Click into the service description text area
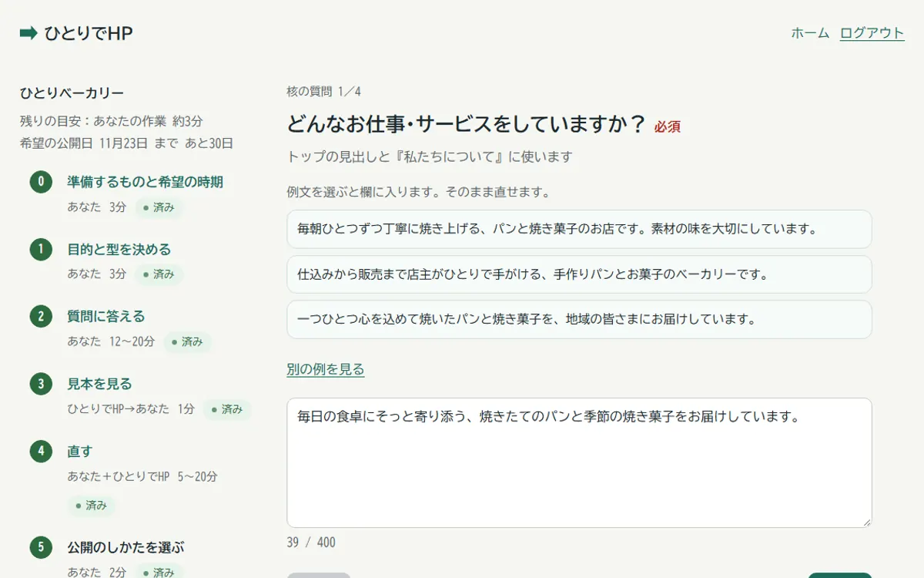The image size is (924, 578). (x=579, y=462)
